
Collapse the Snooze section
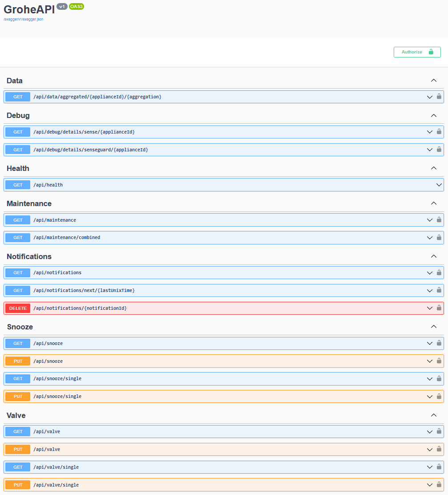[434, 327]
